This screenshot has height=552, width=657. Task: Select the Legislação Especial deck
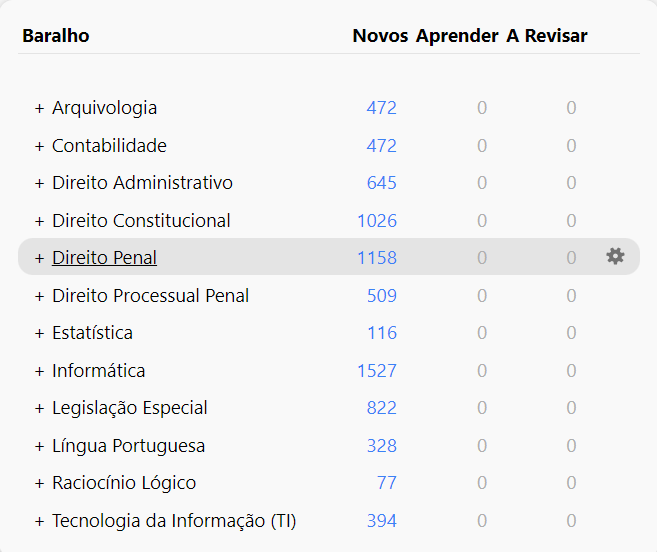pyautogui.click(x=129, y=408)
